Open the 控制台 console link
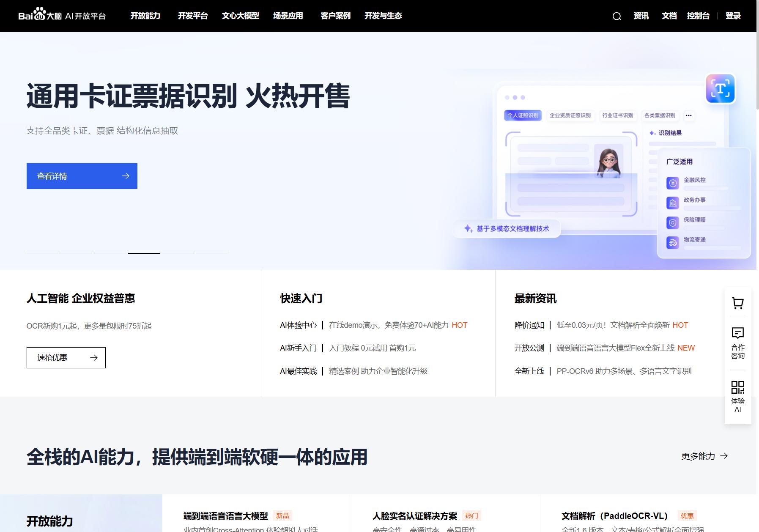This screenshot has width=759, height=532. coord(698,16)
